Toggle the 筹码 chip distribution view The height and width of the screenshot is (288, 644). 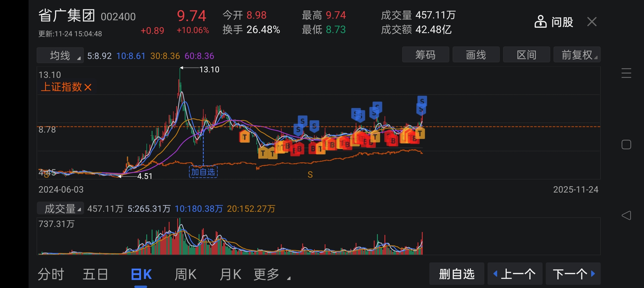point(425,55)
